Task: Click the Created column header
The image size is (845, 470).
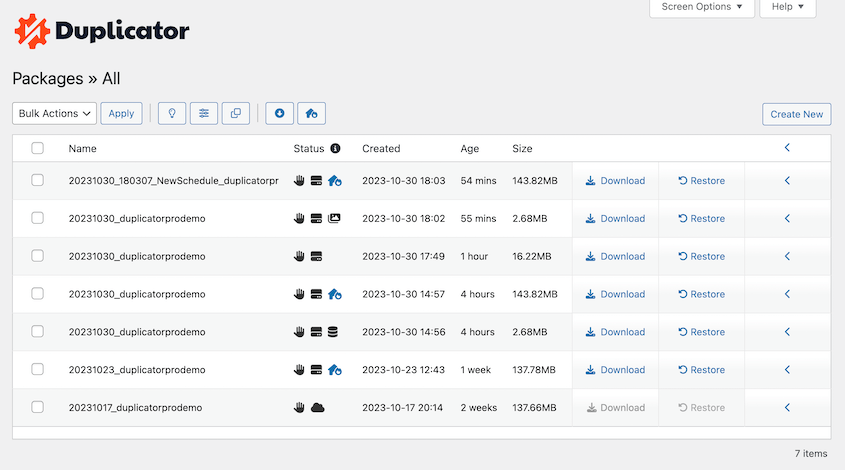Action: pos(381,148)
